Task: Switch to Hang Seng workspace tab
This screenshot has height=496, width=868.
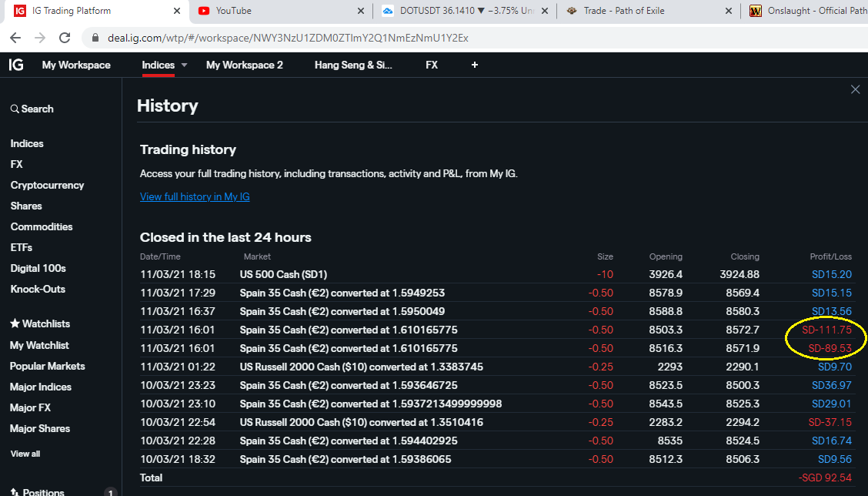Action: click(x=353, y=65)
